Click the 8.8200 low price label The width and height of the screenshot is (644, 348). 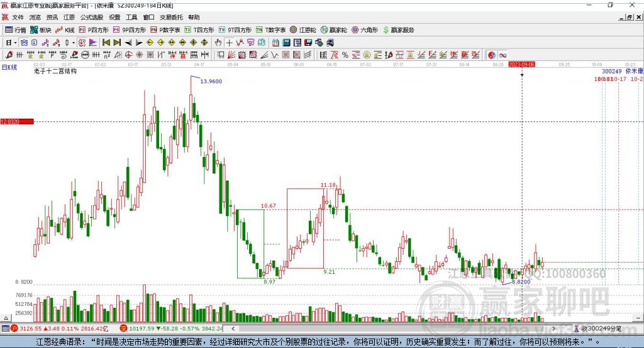point(521,282)
